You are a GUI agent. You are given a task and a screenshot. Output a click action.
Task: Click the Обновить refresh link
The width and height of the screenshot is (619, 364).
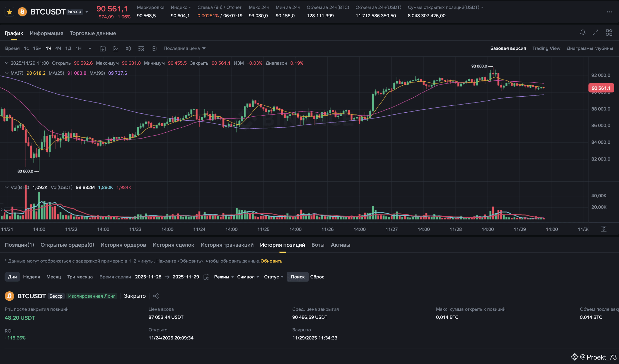tap(271, 261)
